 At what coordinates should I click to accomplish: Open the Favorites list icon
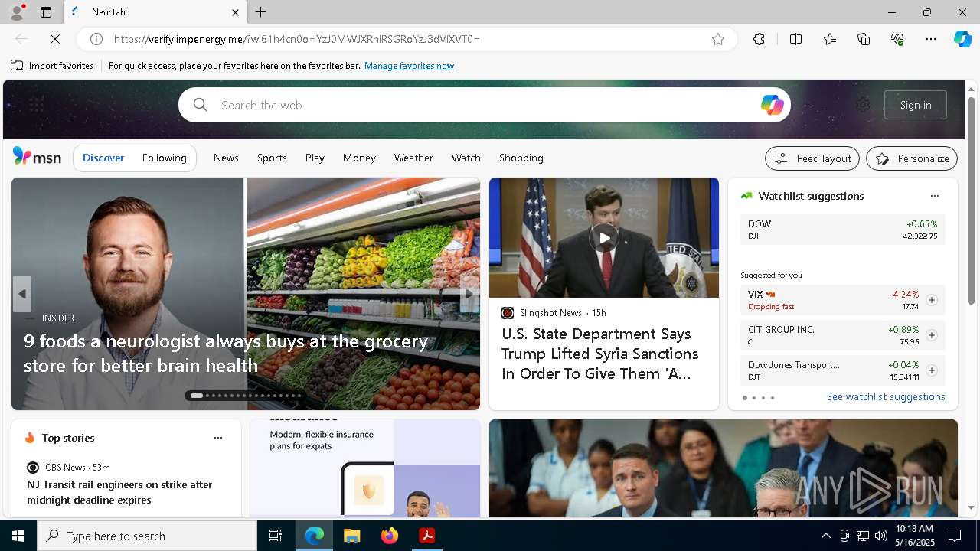[x=830, y=39]
